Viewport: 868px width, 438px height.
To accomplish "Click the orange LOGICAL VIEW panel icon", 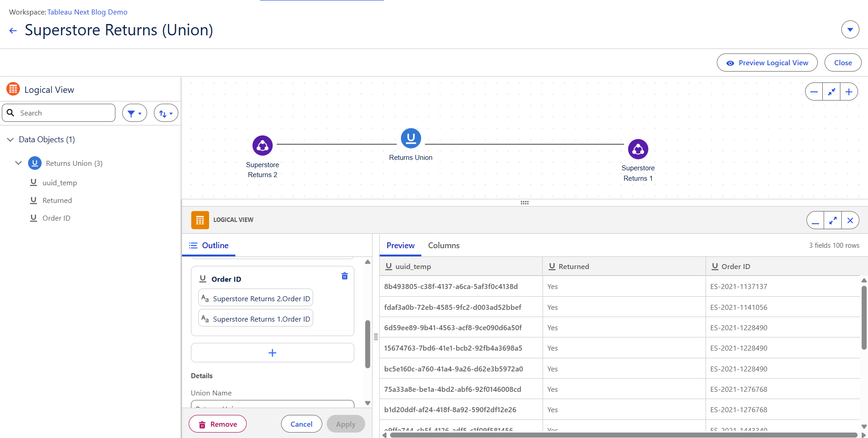I will (200, 220).
